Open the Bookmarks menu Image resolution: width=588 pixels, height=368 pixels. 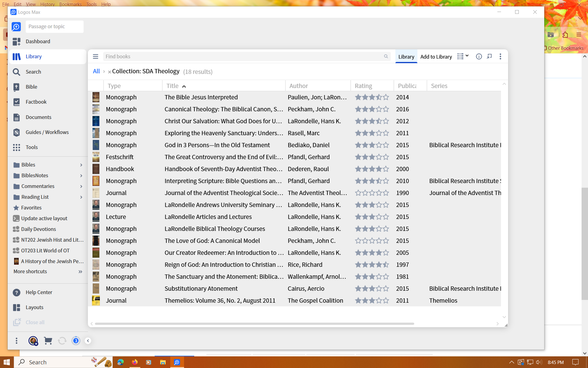(70, 4)
